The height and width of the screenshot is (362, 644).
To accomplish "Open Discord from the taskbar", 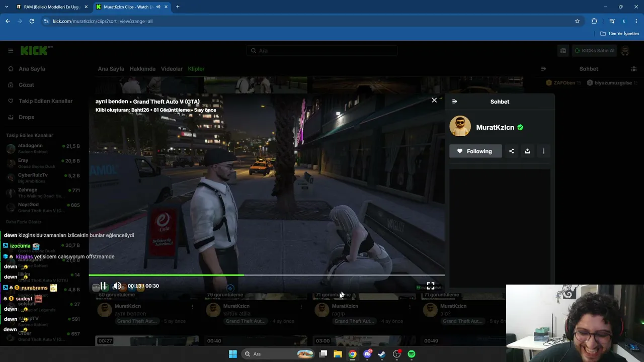I will (x=367, y=354).
